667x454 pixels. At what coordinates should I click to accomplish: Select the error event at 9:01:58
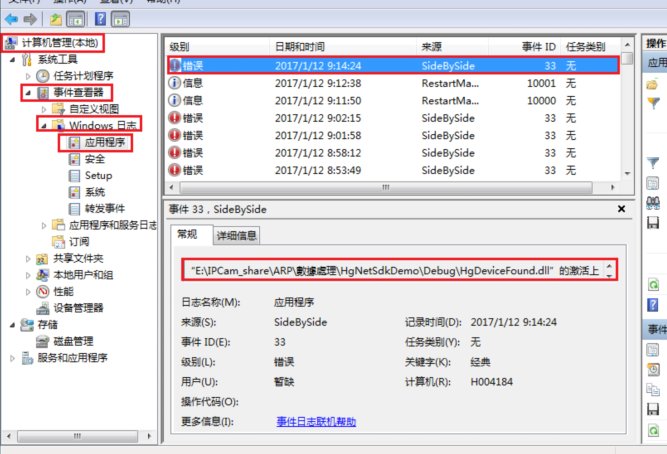[x=393, y=135]
